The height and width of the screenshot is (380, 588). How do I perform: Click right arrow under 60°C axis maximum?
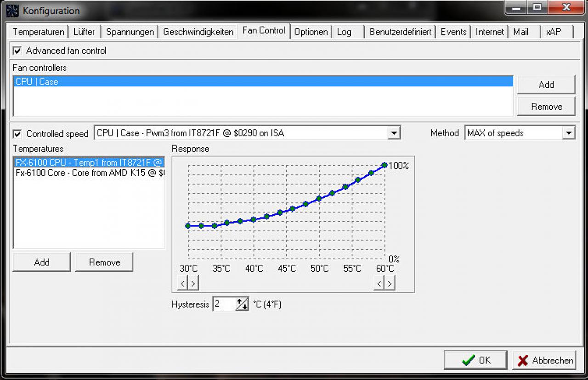click(x=390, y=284)
